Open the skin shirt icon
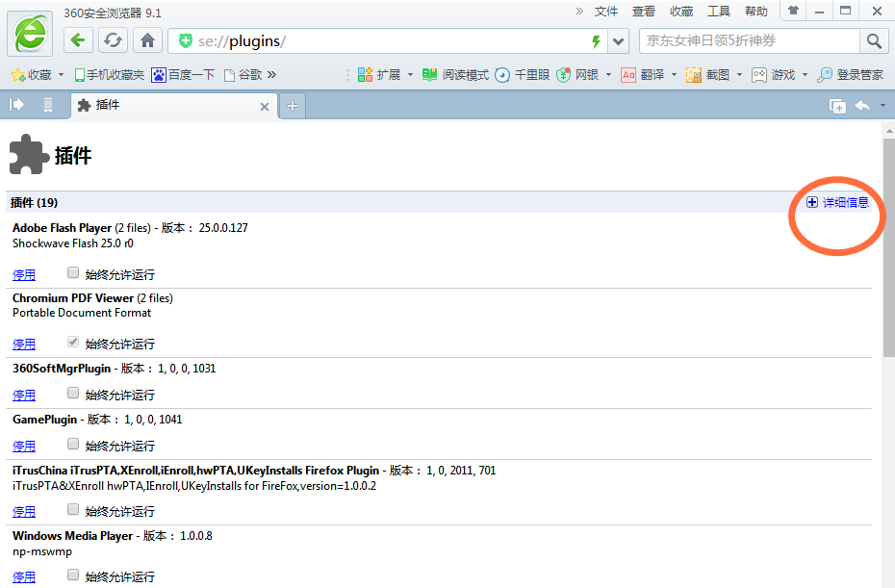895x588 pixels. [793, 11]
